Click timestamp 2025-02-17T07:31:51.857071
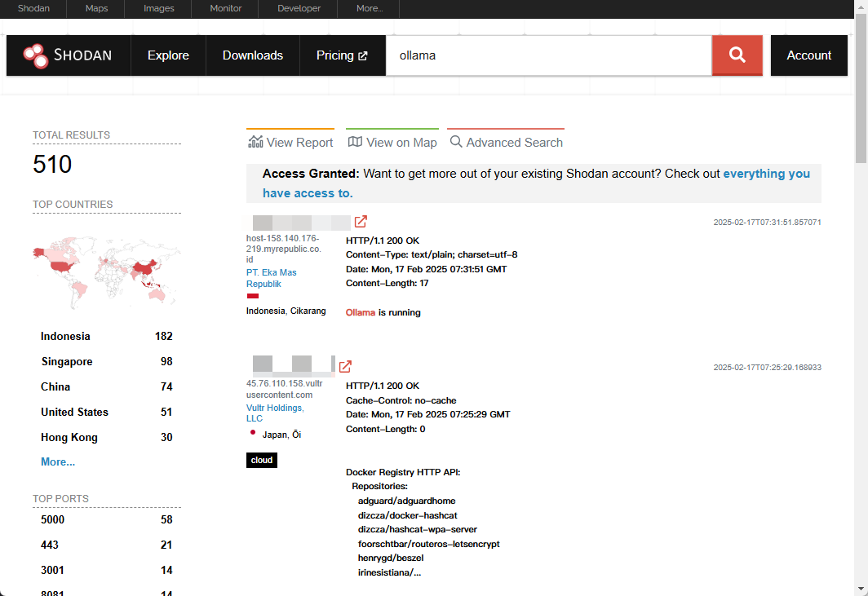 [767, 223]
